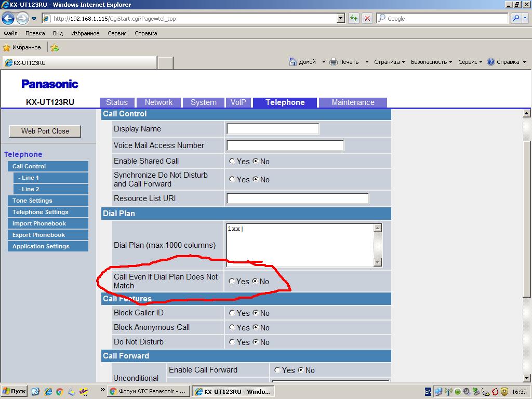Click the Voice Mail Access Number field
The image size is (532, 399).
(285, 145)
